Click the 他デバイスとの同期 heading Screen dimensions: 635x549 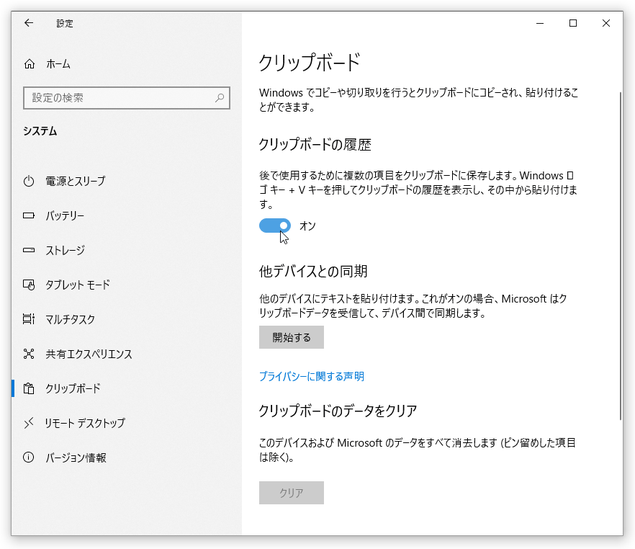(x=313, y=271)
